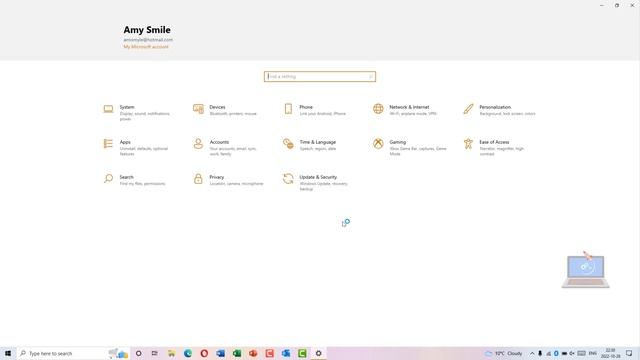
Task: Open Devices settings for Bluetooth and printers
Action: tap(225, 110)
